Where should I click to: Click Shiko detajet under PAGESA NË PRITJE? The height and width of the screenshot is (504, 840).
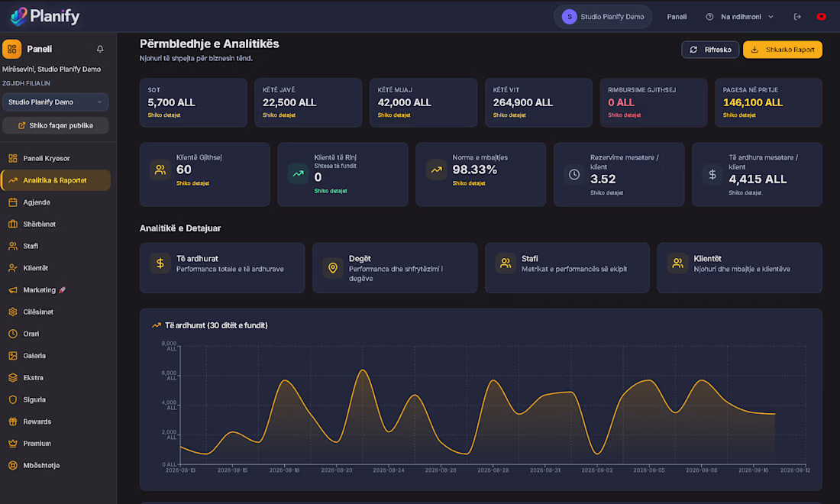[739, 115]
